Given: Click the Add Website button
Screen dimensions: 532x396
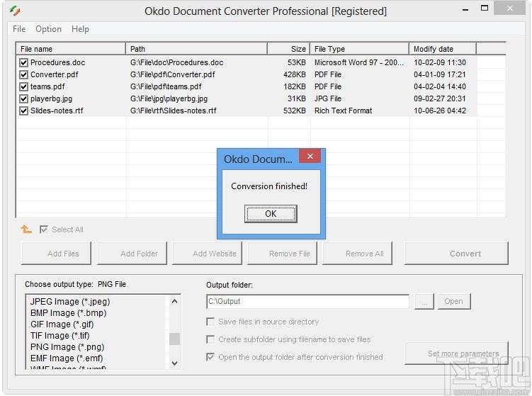Looking at the screenshot, I should click(x=207, y=253).
